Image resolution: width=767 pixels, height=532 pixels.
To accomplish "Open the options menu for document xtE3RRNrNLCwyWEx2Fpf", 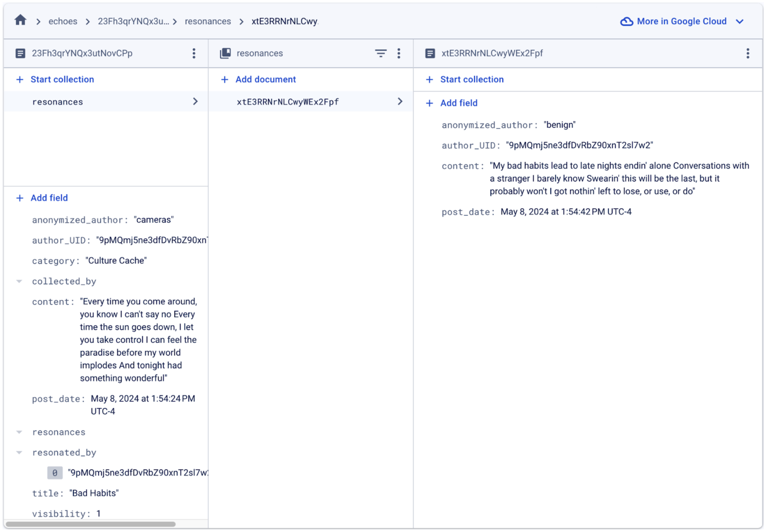I will point(747,53).
